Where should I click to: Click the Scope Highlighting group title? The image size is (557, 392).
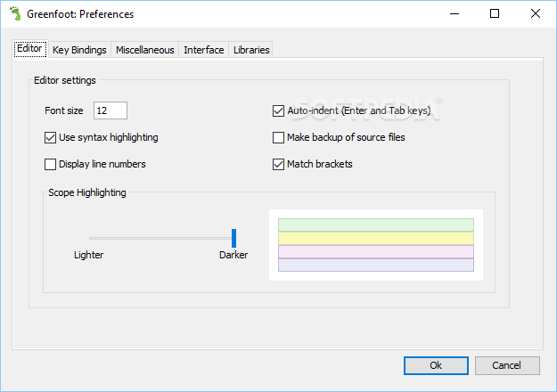coord(87,192)
